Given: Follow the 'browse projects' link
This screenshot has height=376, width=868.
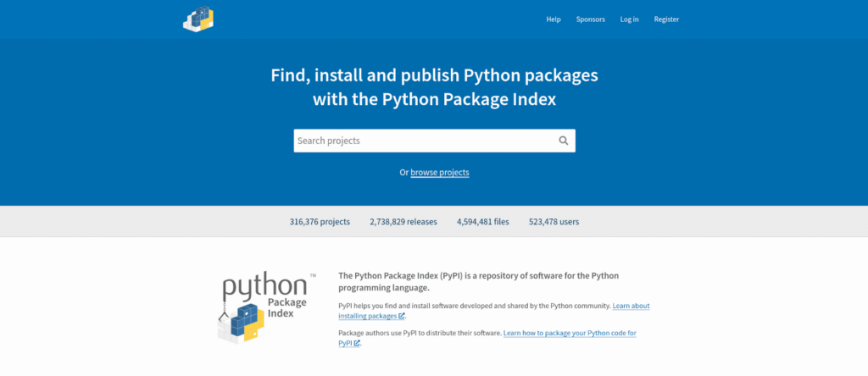Looking at the screenshot, I should pos(440,173).
